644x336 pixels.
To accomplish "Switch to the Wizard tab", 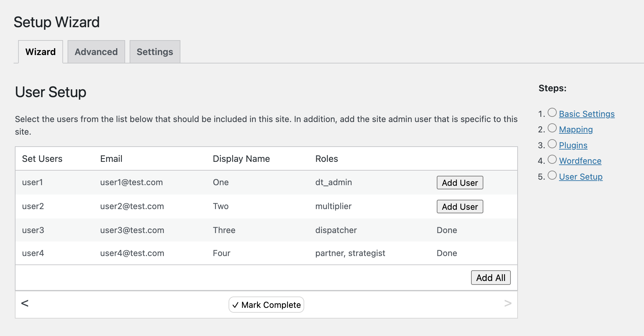I will point(40,52).
